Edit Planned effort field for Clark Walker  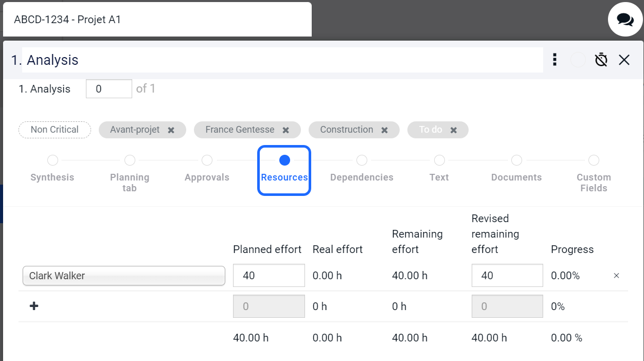coord(269,276)
